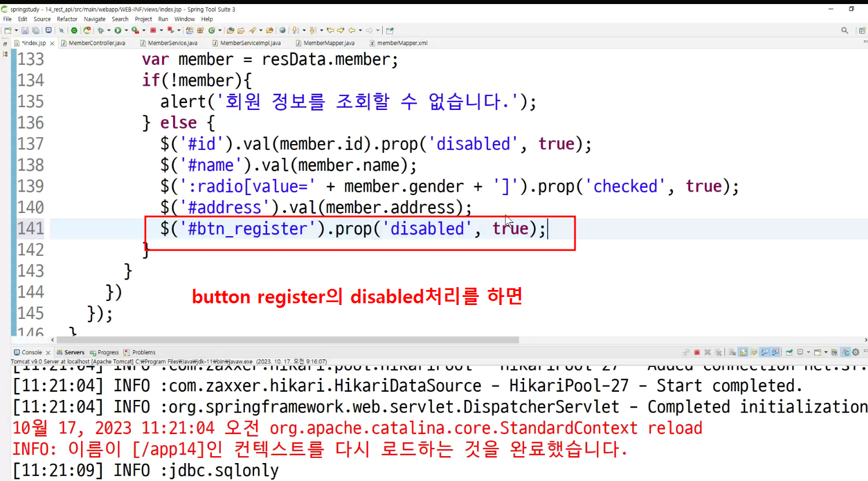This screenshot has height=481, width=868.
Task: Expand the Back history dropdown
Action: click(360, 30)
